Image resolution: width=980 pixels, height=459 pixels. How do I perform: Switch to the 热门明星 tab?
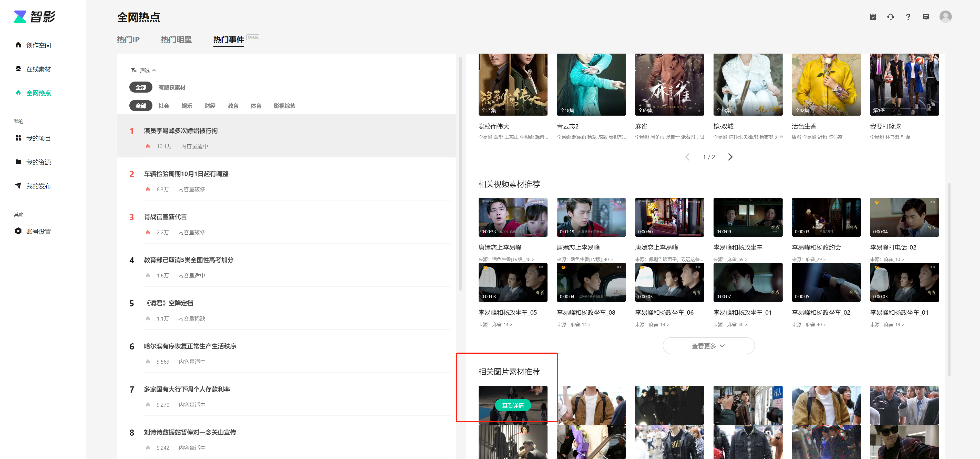click(x=176, y=39)
